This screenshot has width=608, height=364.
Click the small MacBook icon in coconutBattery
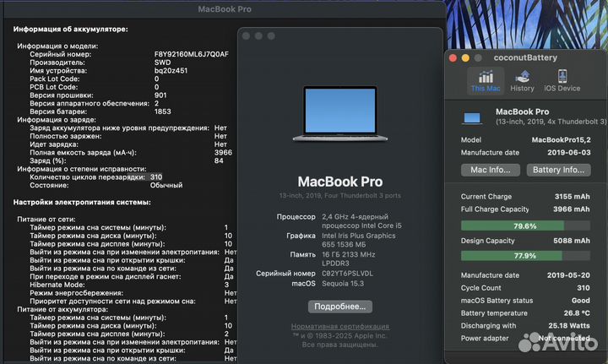(472, 118)
